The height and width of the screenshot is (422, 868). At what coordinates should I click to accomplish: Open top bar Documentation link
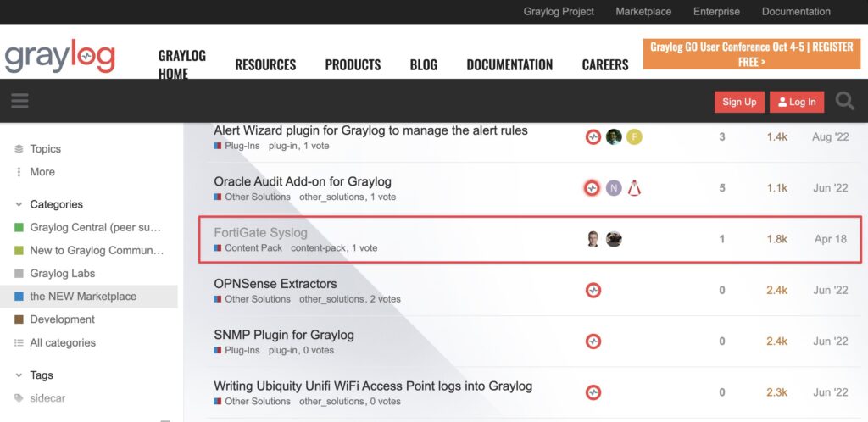[796, 12]
